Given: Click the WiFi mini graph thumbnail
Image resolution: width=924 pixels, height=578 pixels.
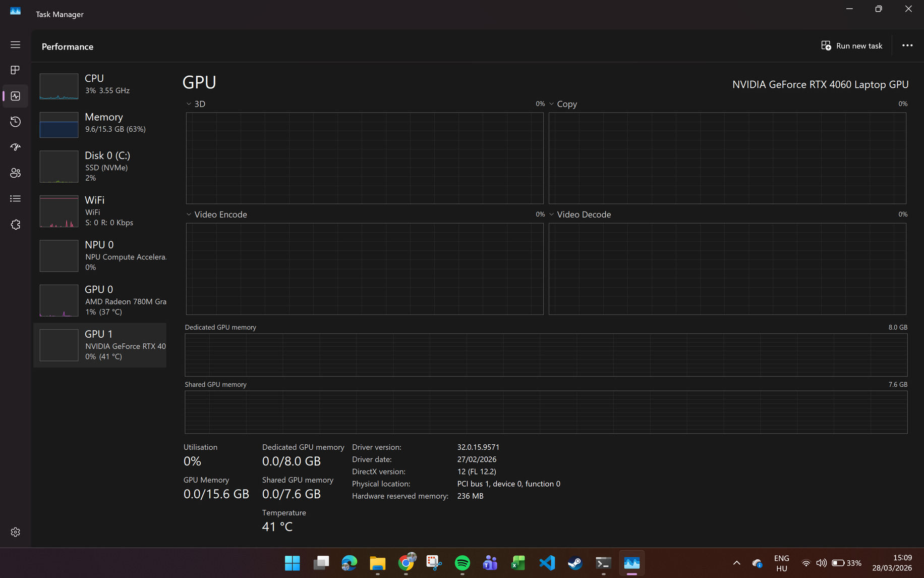Looking at the screenshot, I should [x=59, y=212].
